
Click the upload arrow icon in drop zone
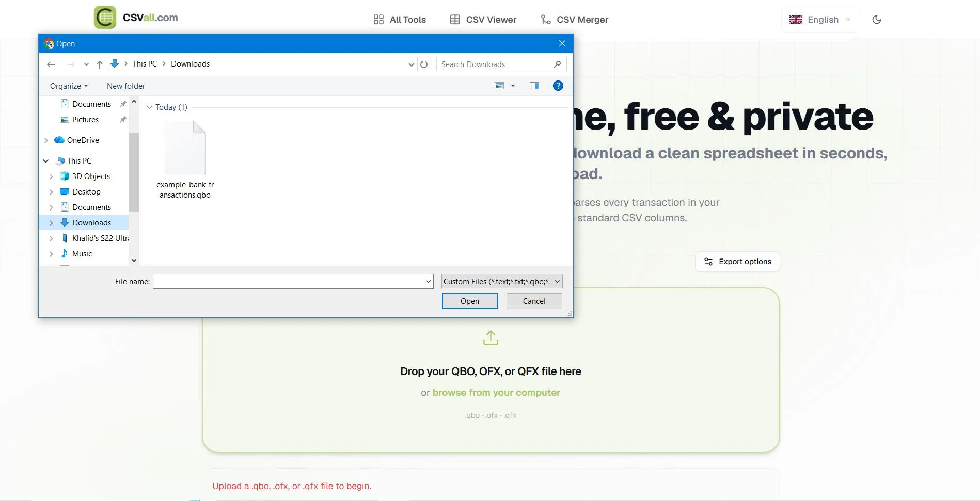coord(491,338)
